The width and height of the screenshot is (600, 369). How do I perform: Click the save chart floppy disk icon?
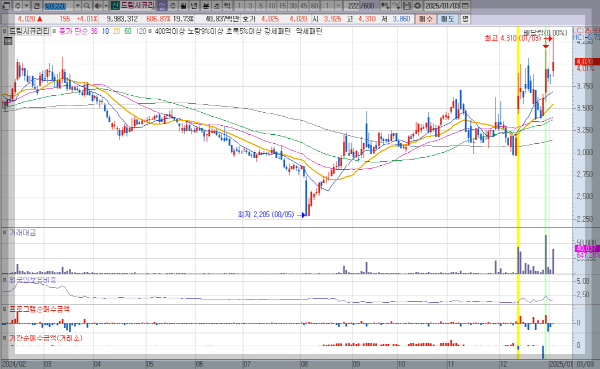407,6
